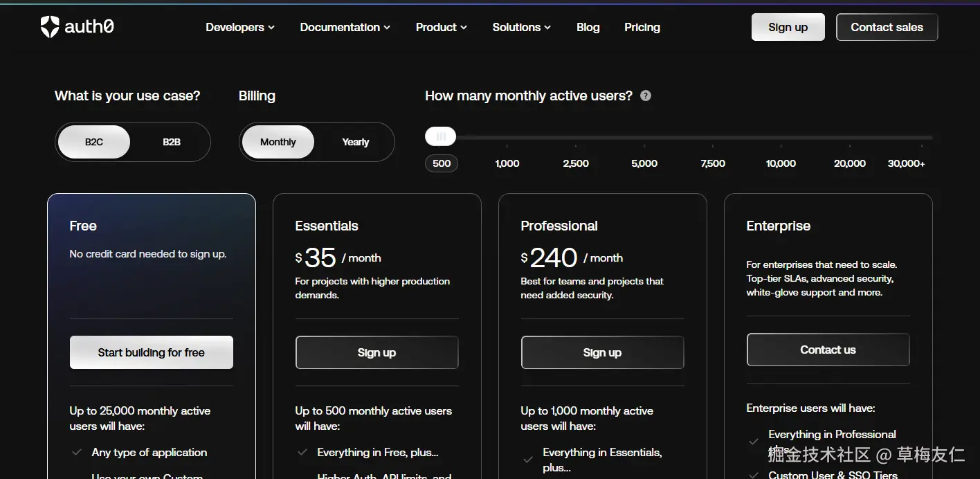Viewport: 980px width, 479px height.
Task: Switch use case to B2B
Action: click(172, 142)
